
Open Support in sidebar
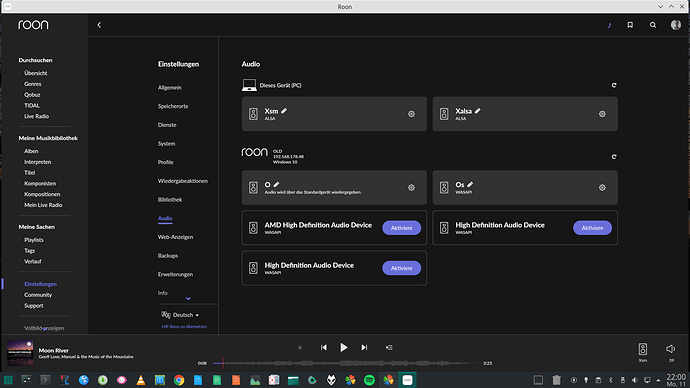(x=33, y=306)
